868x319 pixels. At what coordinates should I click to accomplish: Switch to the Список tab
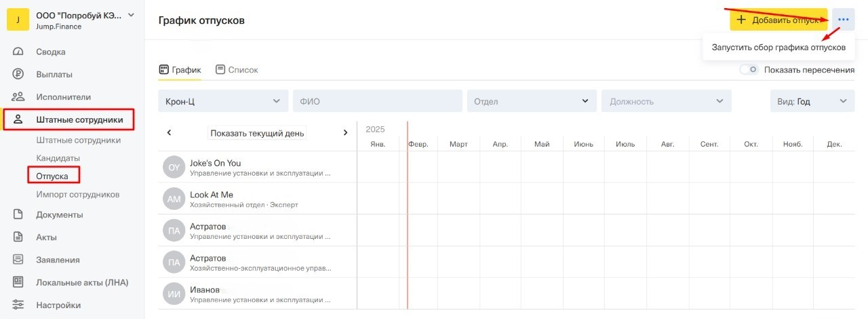point(237,70)
